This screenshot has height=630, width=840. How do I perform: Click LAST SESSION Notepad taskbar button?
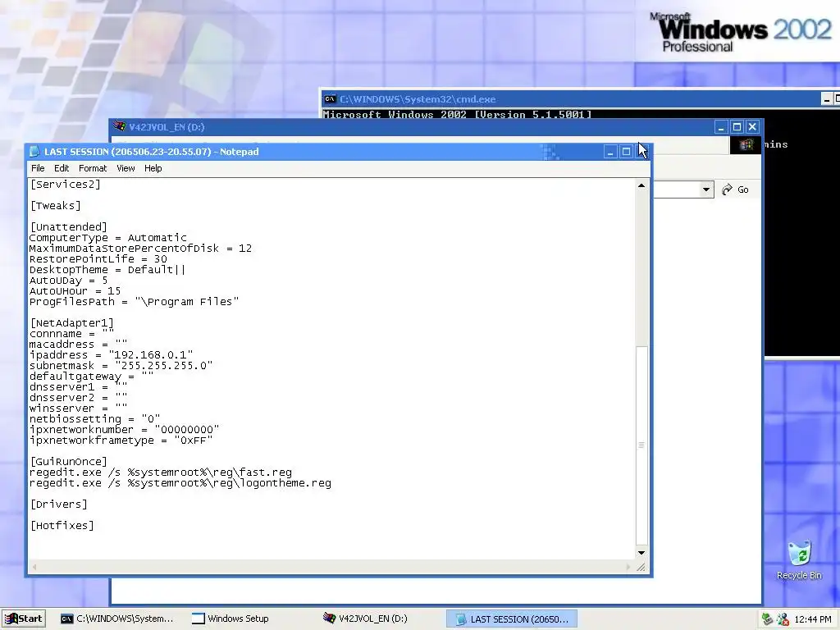[512, 619]
